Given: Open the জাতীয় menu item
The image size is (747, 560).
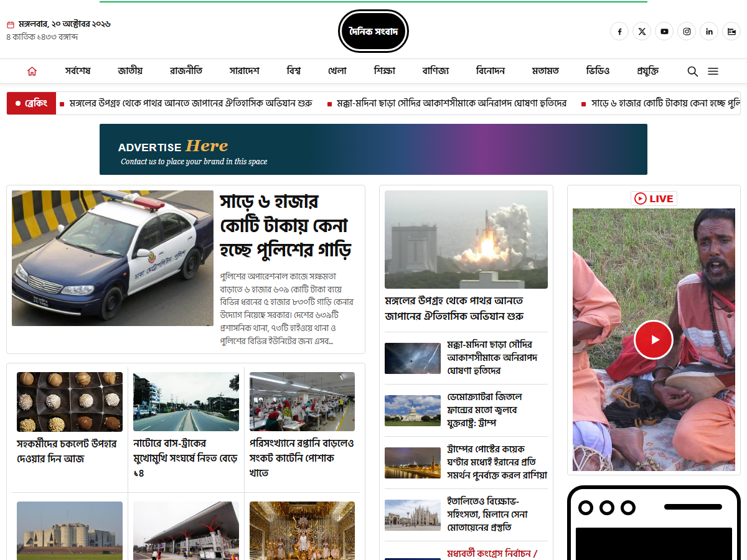Looking at the screenshot, I should pos(130,71).
